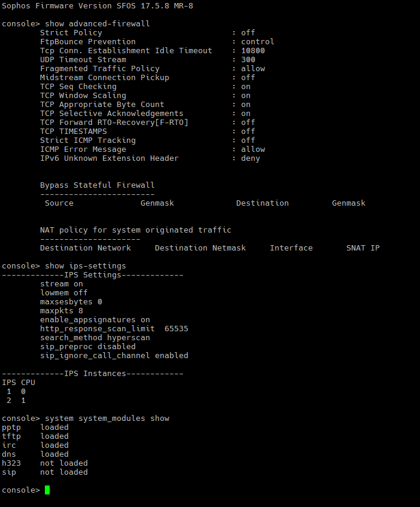The height and width of the screenshot is (507, 420).
Task: Click the UDP Timeout Stream value 300
Action: [248, 60]
